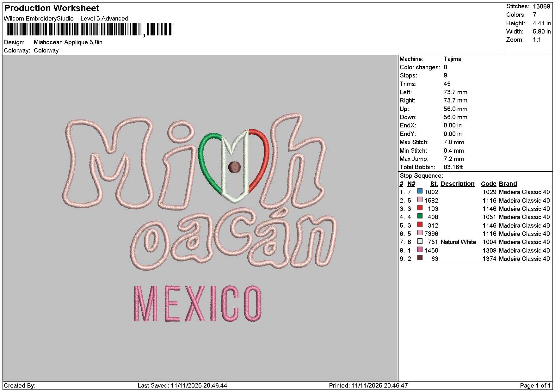555x392 pixels.
Task: Click the Width value 5.80 in
Action: [542, 32]
